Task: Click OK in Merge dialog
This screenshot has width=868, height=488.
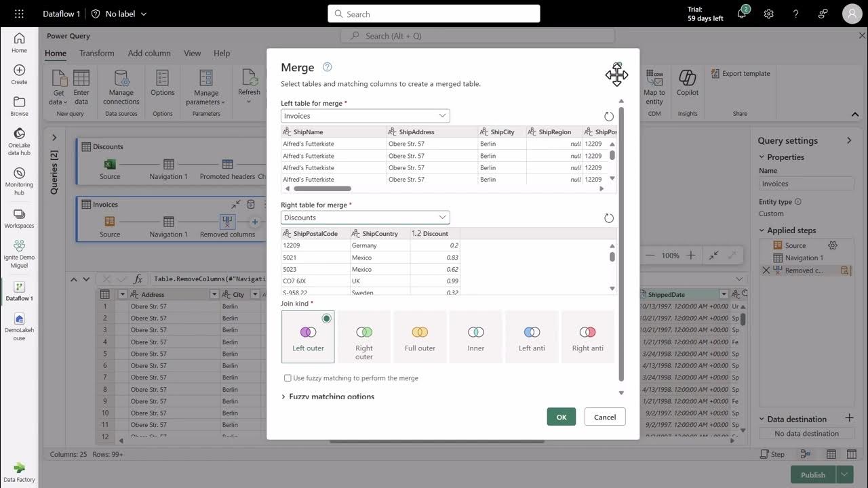Action: (x=561, y=417)
